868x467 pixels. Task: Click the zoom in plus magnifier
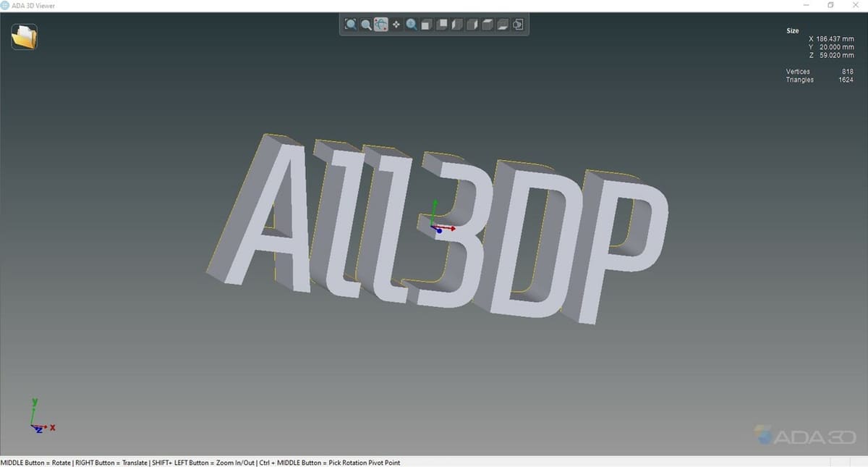(x=411, y=25)
